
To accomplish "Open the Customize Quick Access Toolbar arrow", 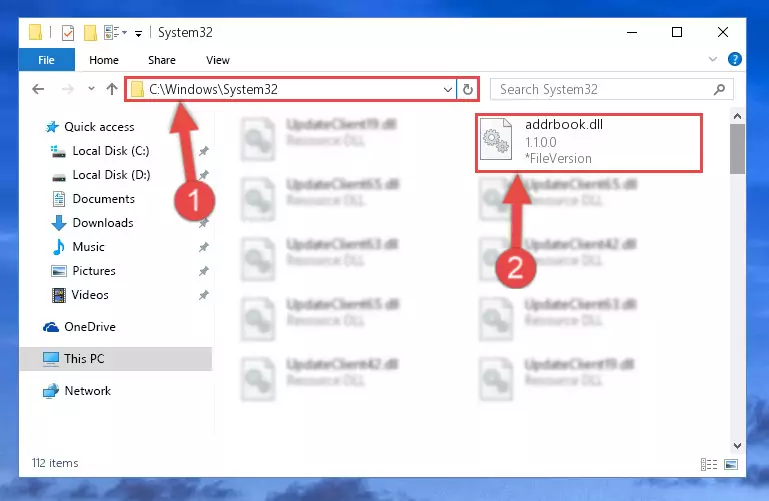I will pos(139,33).
